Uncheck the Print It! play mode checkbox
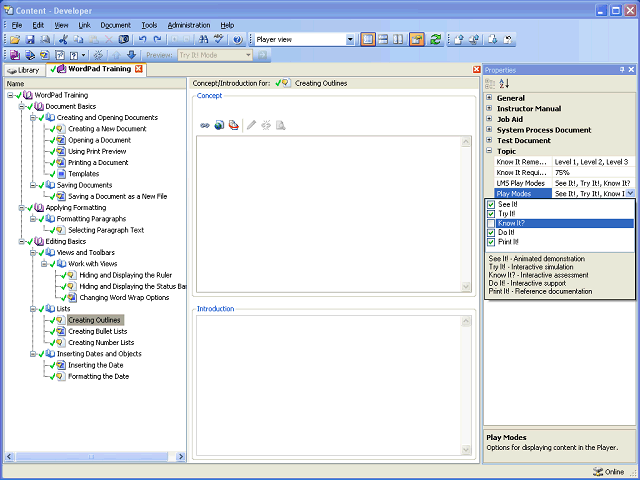This screenshot has width=640, height=480. point(491,242)
